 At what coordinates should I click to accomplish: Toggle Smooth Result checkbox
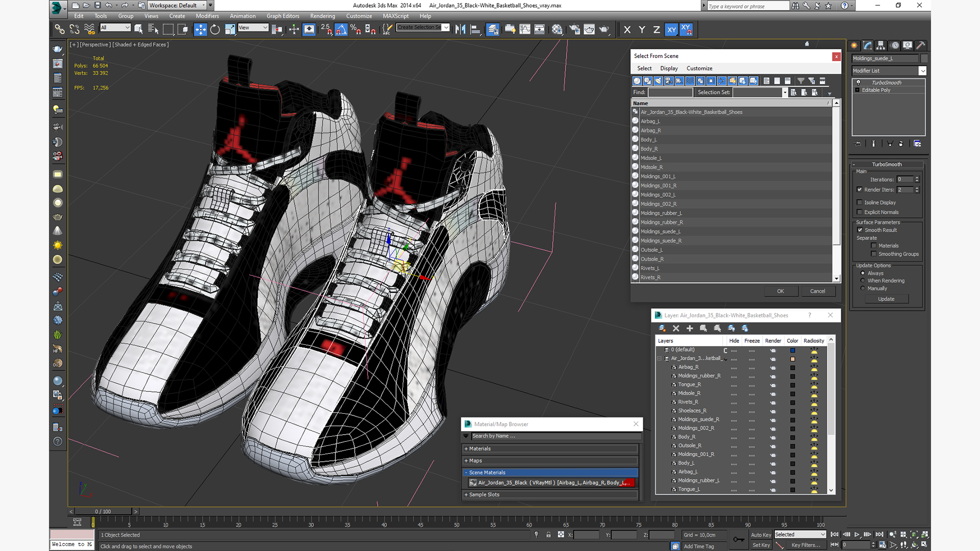(x=860, y=230)
